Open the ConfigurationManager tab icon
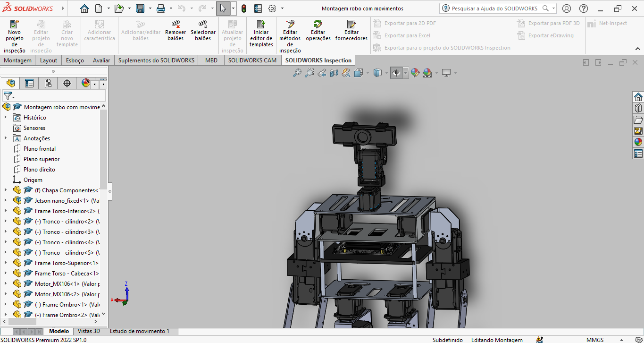The height and width of the screenshot is (343, 644). [x=48, y=83]
